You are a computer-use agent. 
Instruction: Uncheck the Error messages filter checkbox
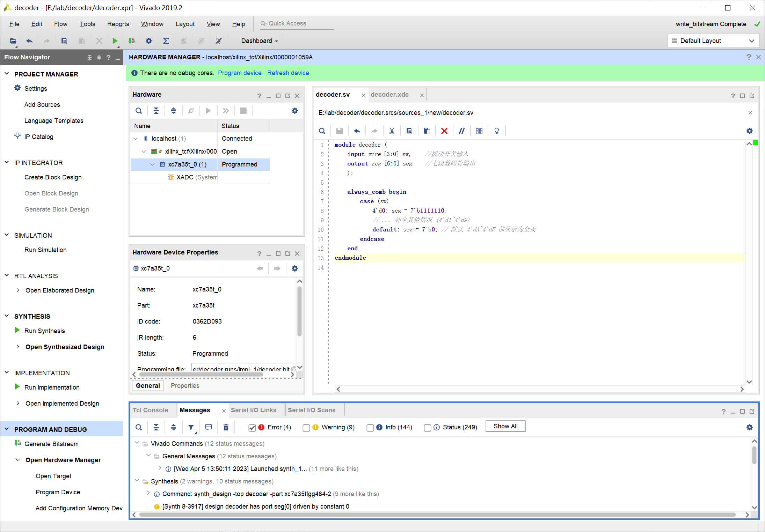252,428
